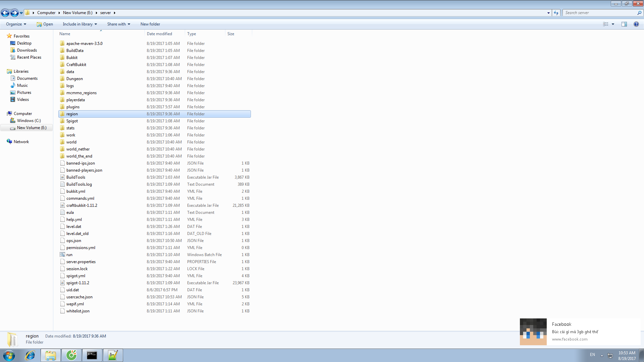
Task: Click the refresh button beside address bar
Action: click(x=556, y=13)
